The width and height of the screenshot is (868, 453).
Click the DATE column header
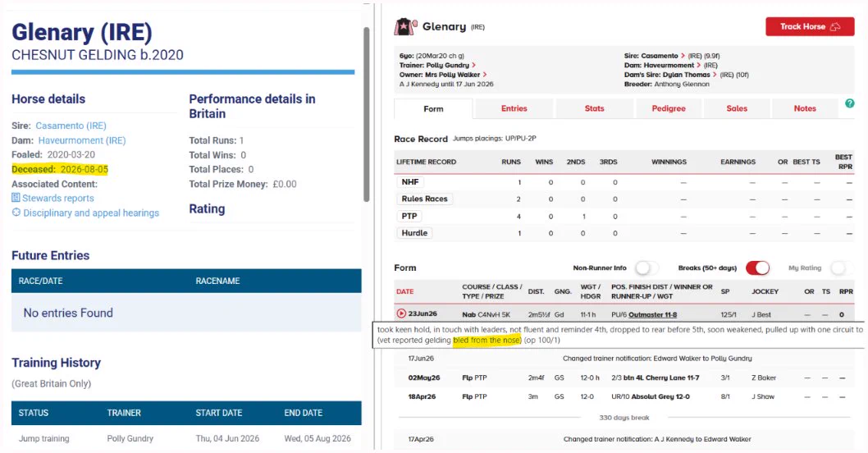[x=404, y=291]
